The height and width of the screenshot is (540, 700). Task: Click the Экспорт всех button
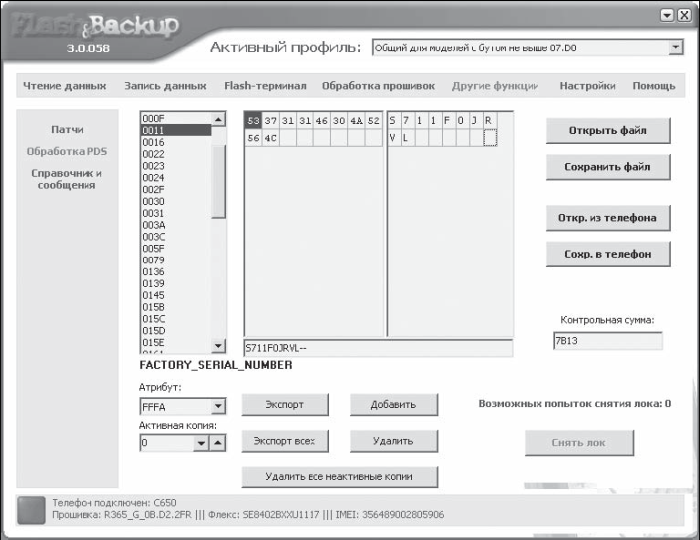pos(285,441)
